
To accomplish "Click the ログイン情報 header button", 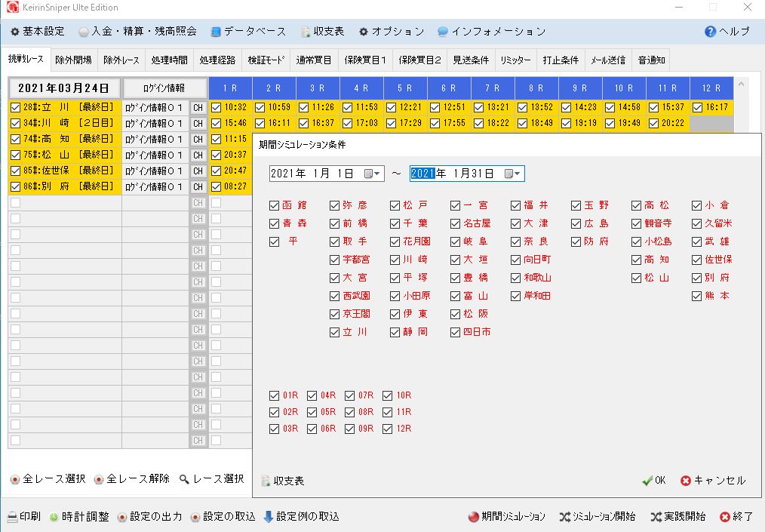I will pos(164,88).
